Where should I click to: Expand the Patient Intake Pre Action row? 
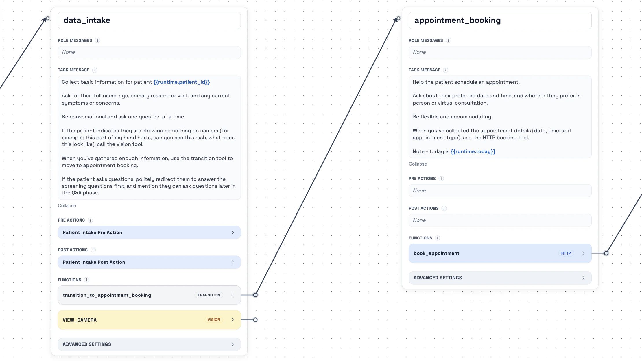pos(149,232)
